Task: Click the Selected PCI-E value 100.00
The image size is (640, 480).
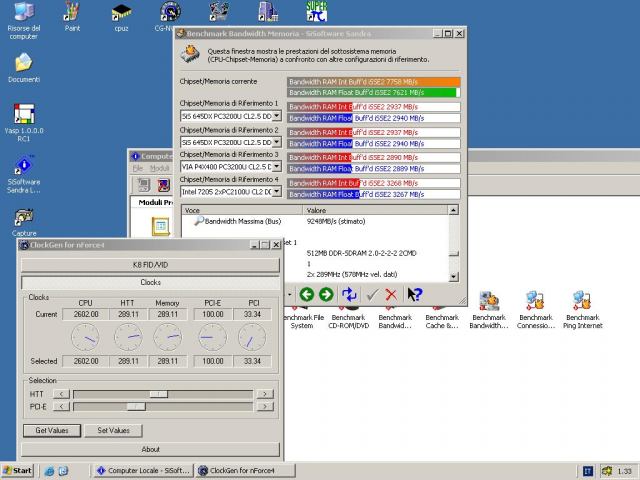Action: coord(213,361)
